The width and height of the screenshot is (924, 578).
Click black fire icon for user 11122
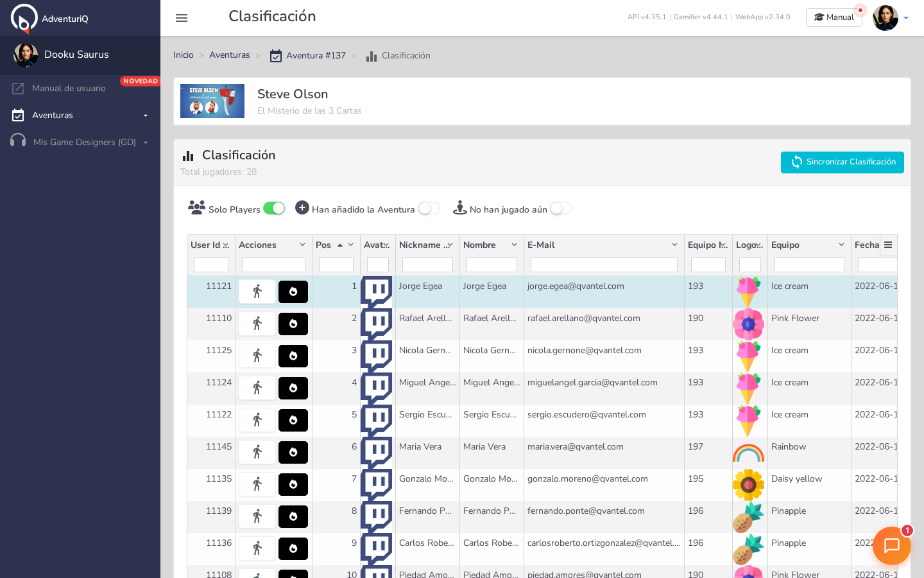coord(293,420)
